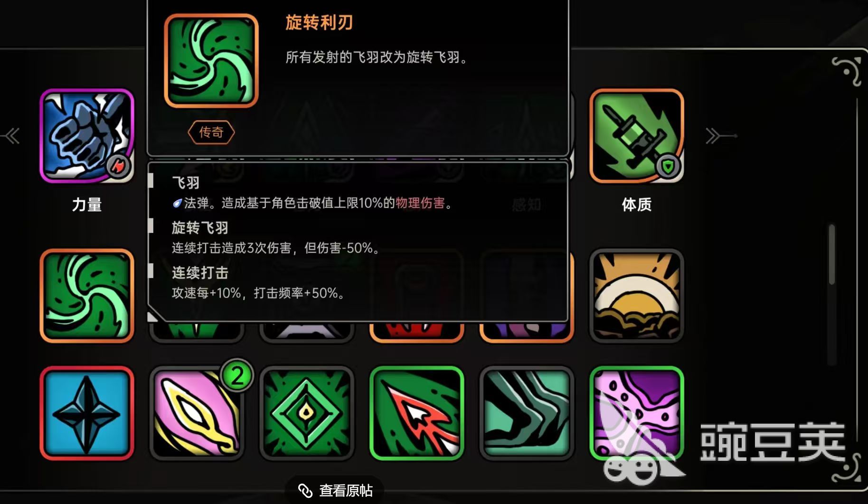Viewport: 868px width, 504px height.
Task: Open the 查看原帖 link
Action: pyautogui.click(x=335, y=490)
